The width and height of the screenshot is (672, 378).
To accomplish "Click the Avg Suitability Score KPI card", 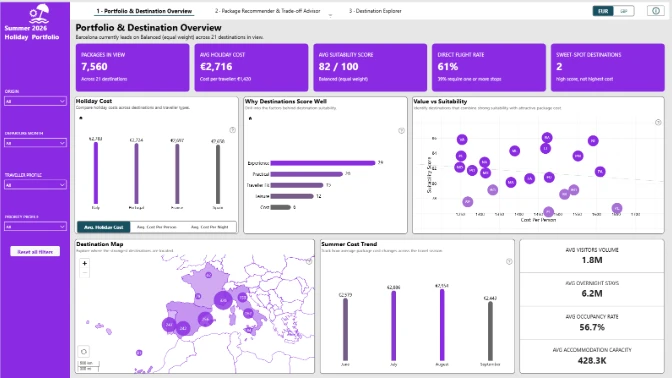I will coord(370,67).
